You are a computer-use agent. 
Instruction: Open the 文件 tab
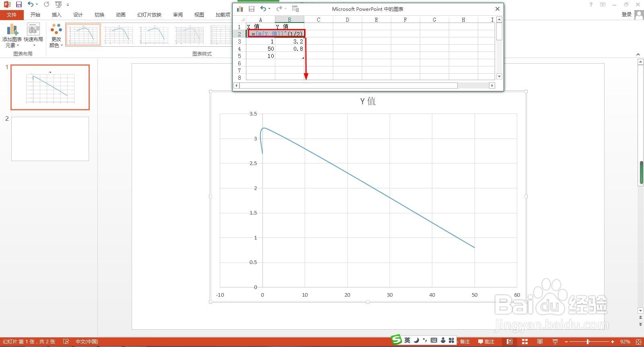coord(12,15)
